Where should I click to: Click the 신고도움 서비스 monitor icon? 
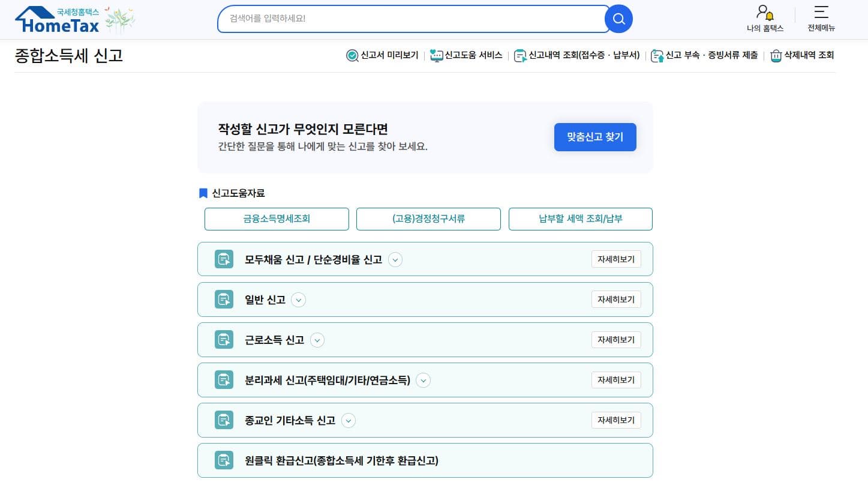click(x=436, y=56)
